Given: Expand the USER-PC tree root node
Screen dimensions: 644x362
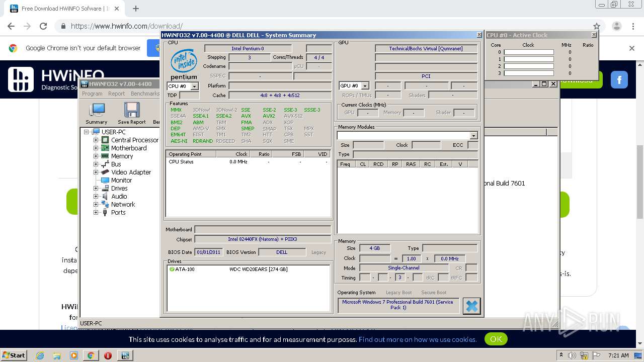Looking at the screenshot, I should pos(87,132).
